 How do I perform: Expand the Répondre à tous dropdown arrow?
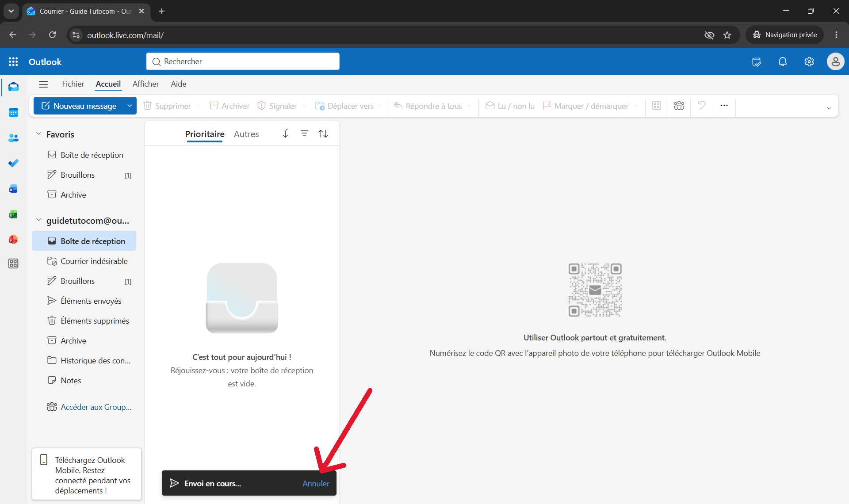coord(469,106)
